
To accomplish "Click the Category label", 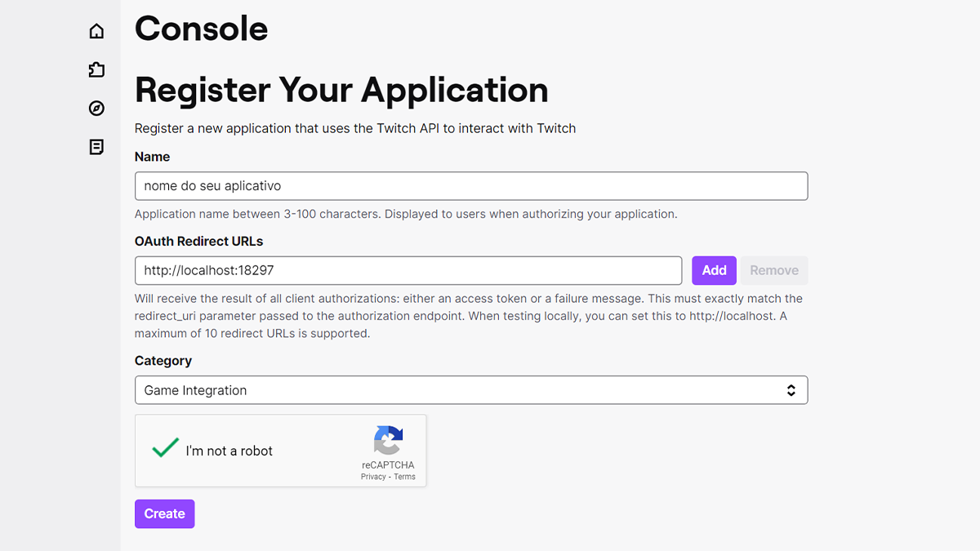I will (x=163, y=361).
